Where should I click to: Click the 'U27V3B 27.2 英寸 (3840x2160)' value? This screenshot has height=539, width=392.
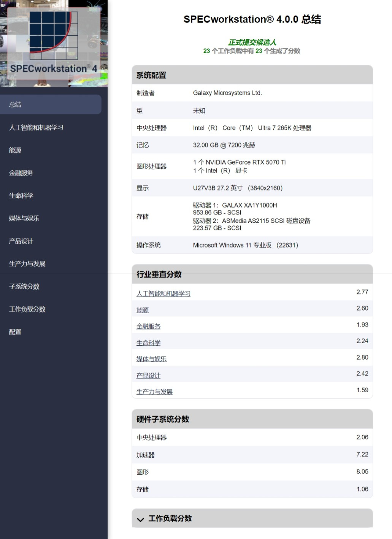tap(238, 188)
